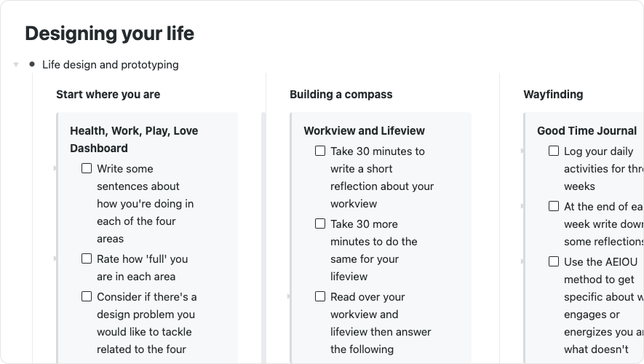Check 'Consider if there's a design problem' box

pyautogui.click(x=87, y=296)
